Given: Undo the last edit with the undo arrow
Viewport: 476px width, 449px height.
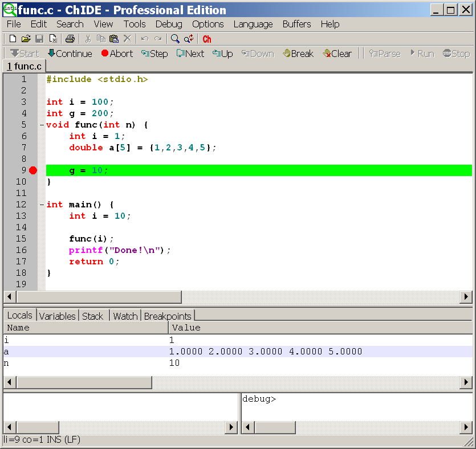Looking at the screenshot, I should 145,38.
